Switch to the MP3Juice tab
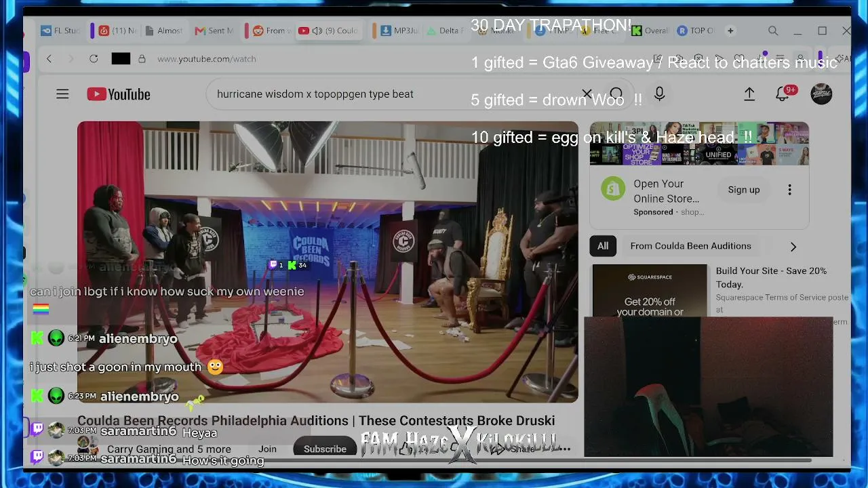868x488 pixels. pos(399,30)
